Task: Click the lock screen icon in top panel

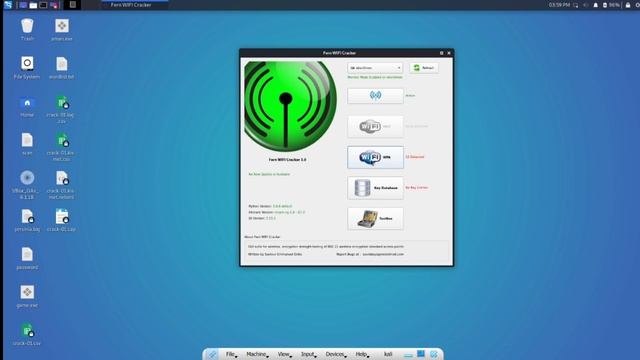Action: [628, 5]
